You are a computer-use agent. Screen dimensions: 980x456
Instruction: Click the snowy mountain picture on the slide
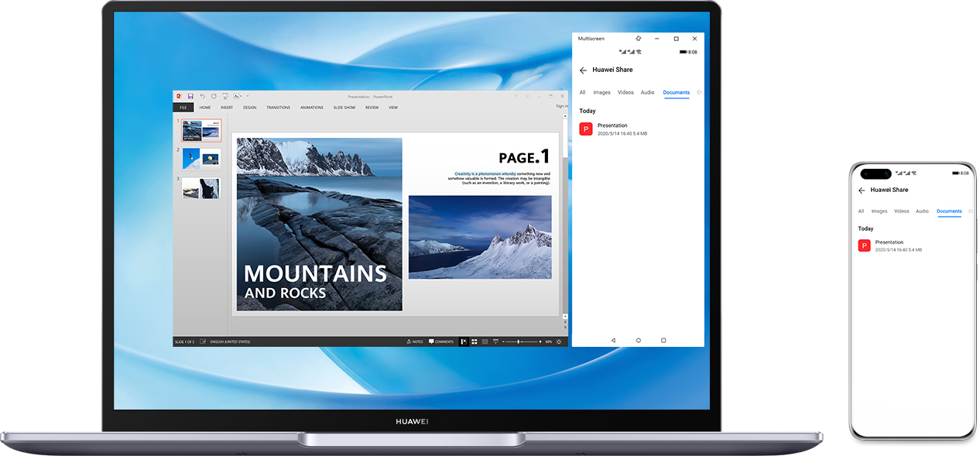coord(480,237)
